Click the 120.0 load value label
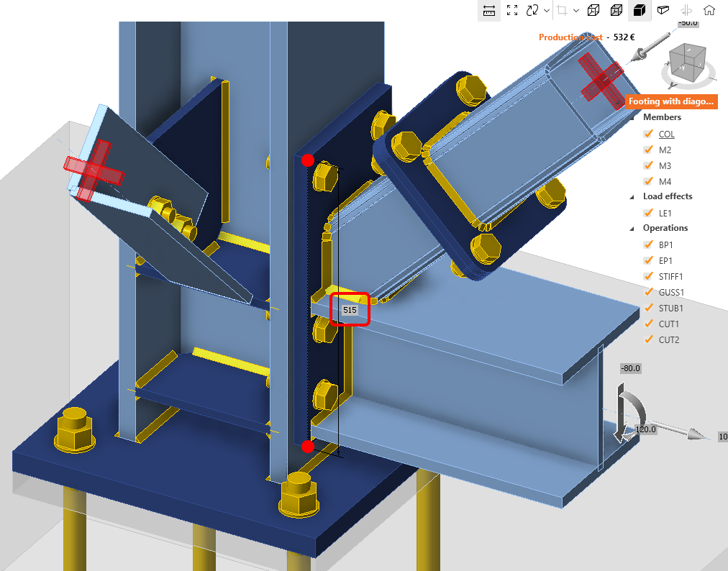The width and height of the screenshot is (728, 571). 645,429
